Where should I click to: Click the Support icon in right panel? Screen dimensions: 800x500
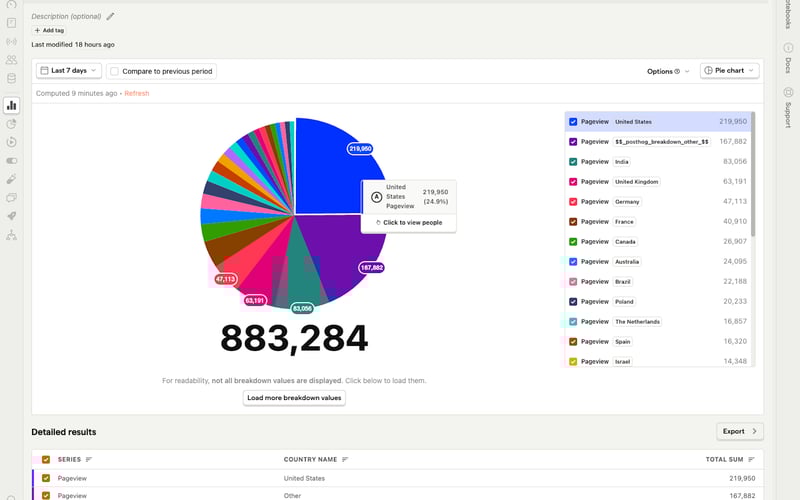788,92
